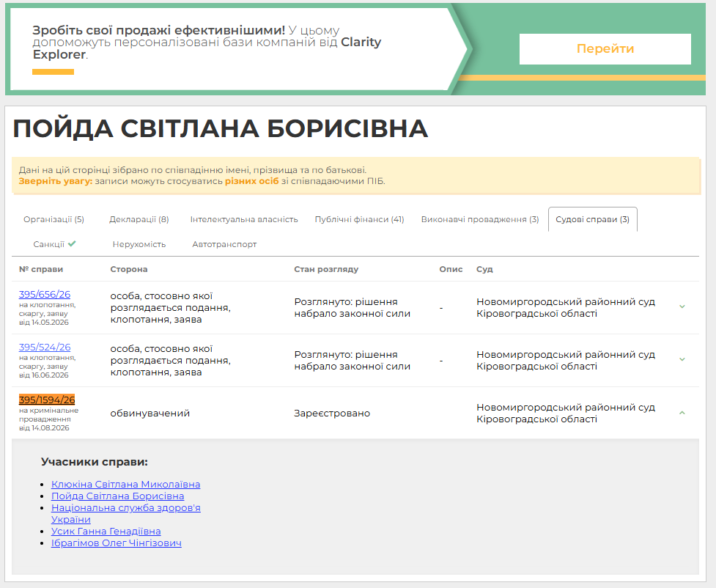Screen dimensions: 716x588
Task: Switch to the Нерухомість tab
Action: point(139,244)
